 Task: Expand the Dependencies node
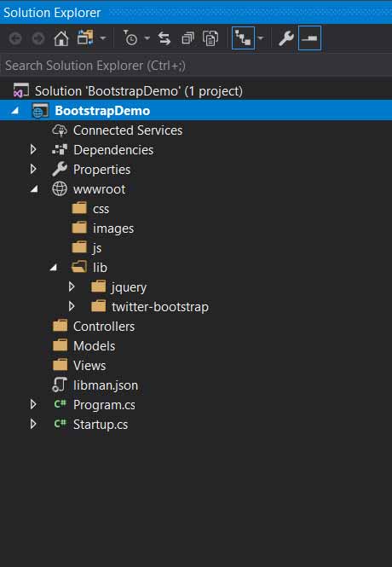click(33, 149)
